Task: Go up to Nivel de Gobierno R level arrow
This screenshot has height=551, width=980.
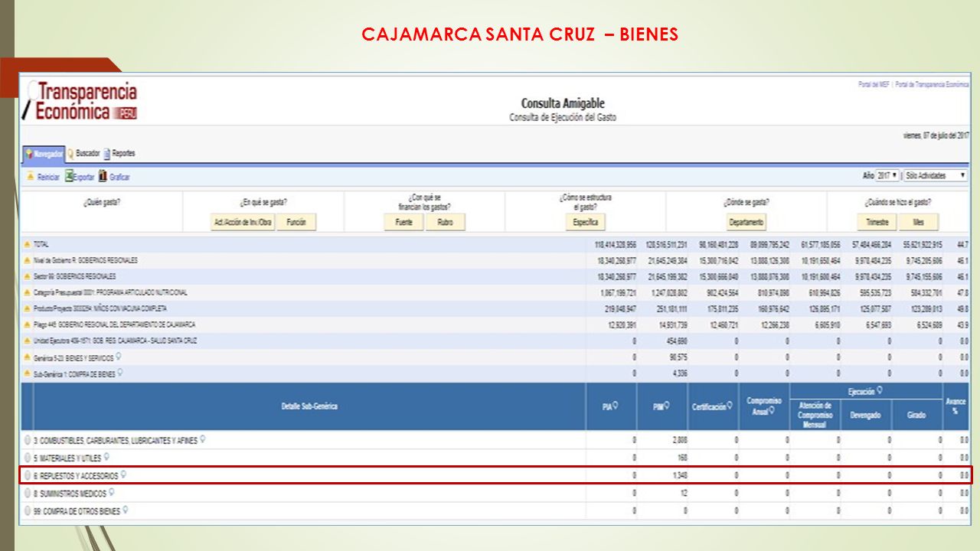Action: pos(28,260)
